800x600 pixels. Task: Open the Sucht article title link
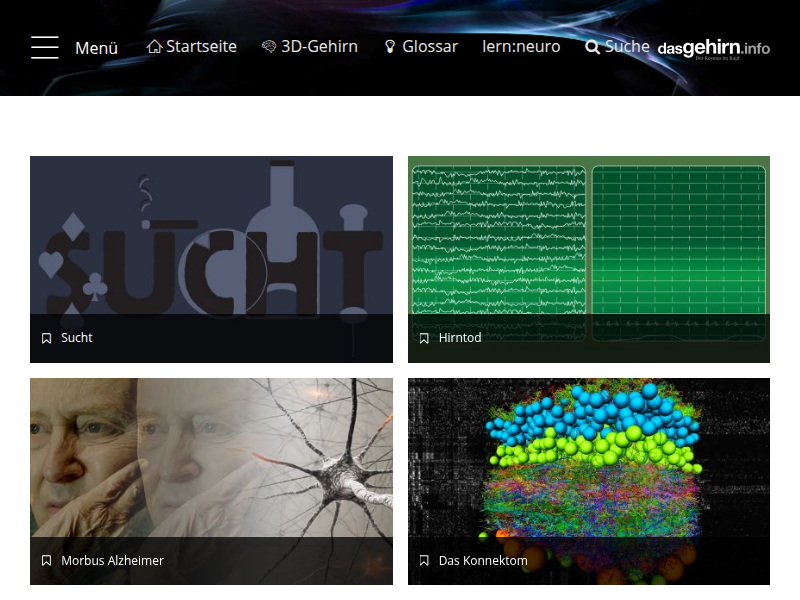click(77, 338)
